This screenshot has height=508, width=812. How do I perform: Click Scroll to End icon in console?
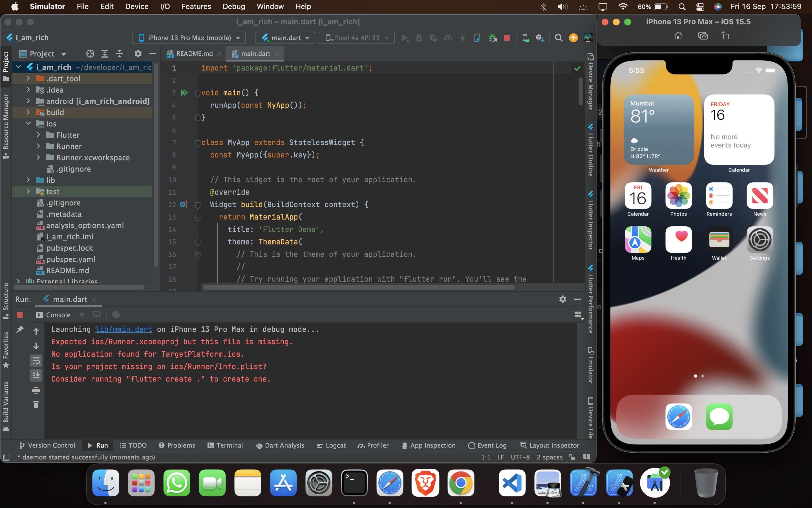click(36, 375)
